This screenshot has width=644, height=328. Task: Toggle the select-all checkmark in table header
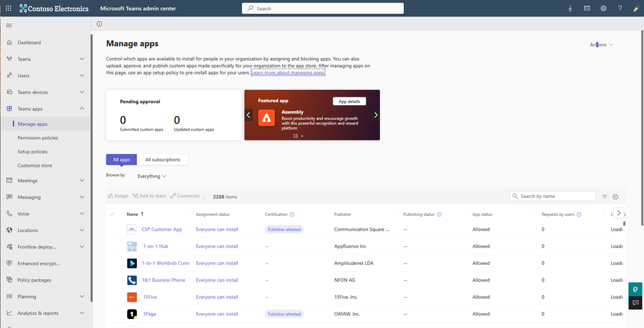(112, 214)
